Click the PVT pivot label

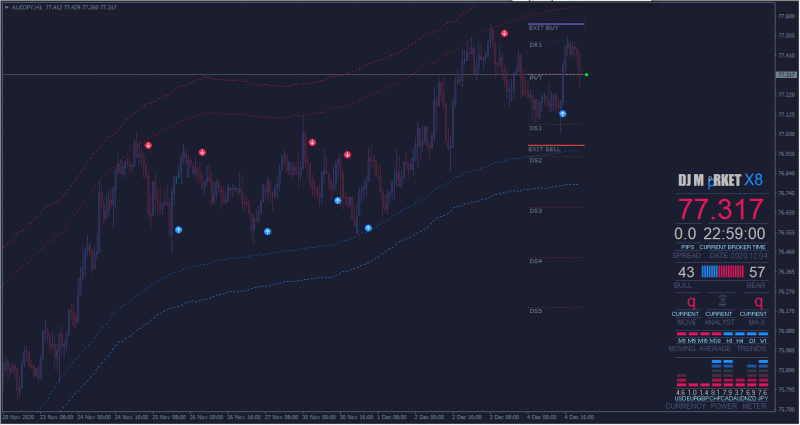pos(535,78)
